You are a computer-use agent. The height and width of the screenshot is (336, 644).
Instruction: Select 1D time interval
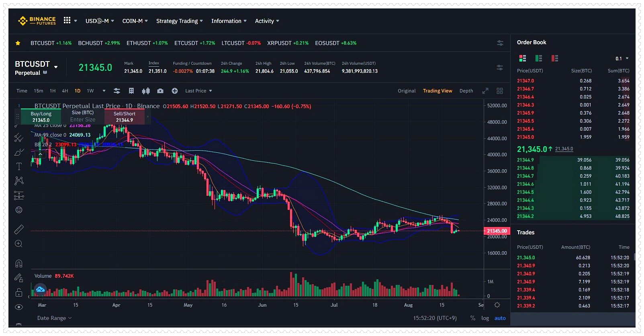pyautogui.click(x=78, y=91)
